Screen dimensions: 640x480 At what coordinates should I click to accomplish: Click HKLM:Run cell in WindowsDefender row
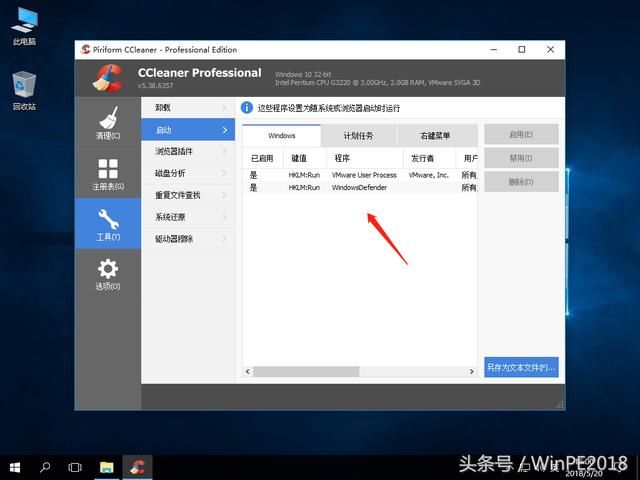(x=304, y=188)
